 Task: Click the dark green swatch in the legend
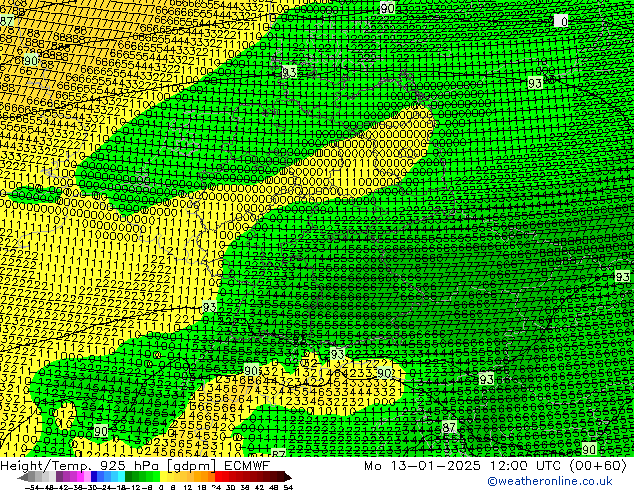(x=129, y=477)
